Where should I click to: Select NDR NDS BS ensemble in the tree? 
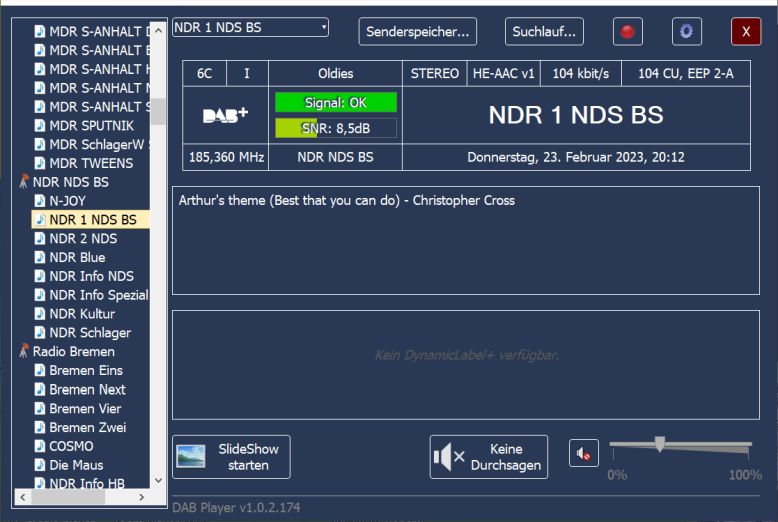[70, 182]
